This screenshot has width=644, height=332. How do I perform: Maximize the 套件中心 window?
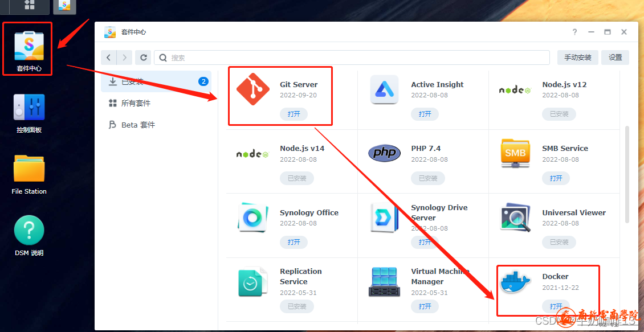pyautogui.click(x=607, y=32)
